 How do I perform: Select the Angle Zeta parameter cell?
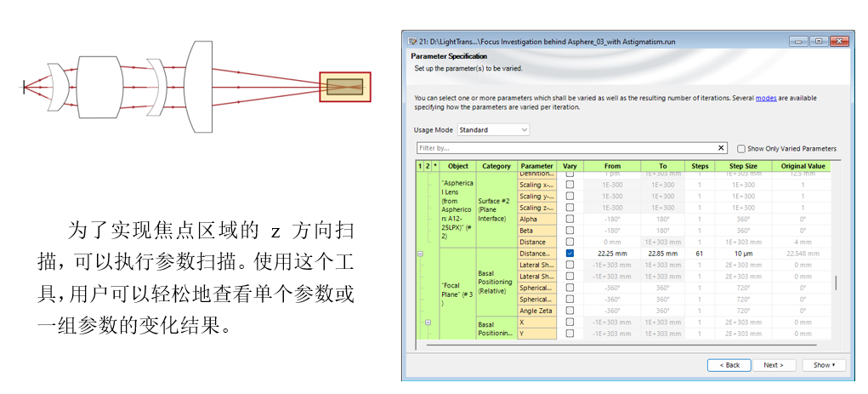coord(537,311)
